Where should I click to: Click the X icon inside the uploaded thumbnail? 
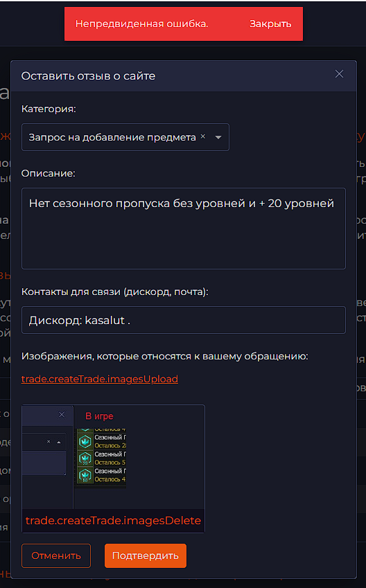click(62, 414)
